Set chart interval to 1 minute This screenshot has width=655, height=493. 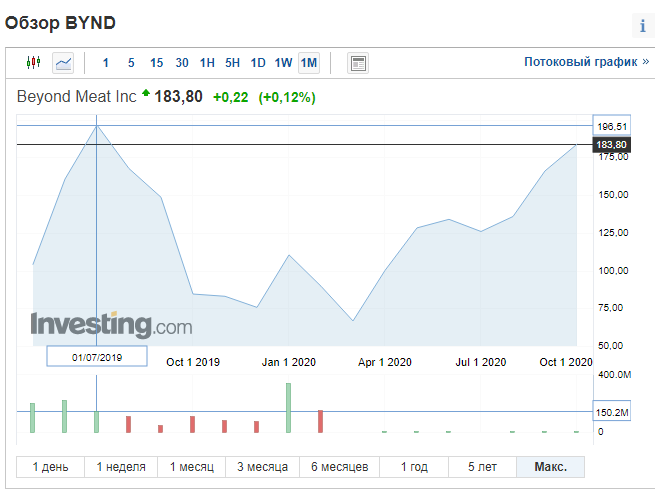point(106,63)
